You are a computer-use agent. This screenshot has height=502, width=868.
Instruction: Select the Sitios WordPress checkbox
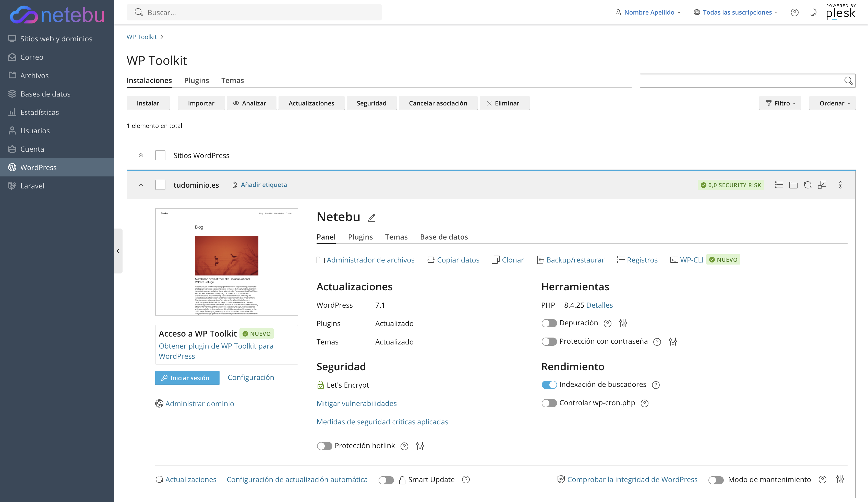(160, 156)
